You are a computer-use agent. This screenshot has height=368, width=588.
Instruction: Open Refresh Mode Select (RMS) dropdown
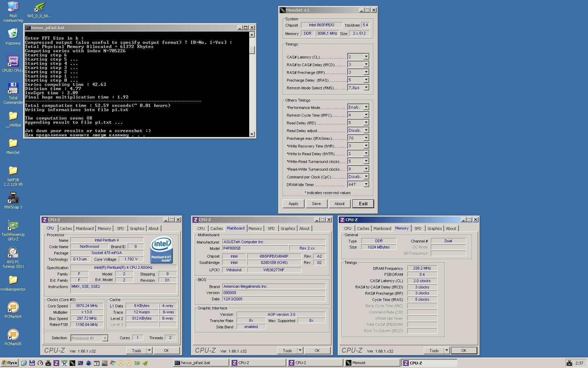coord(366,88)
